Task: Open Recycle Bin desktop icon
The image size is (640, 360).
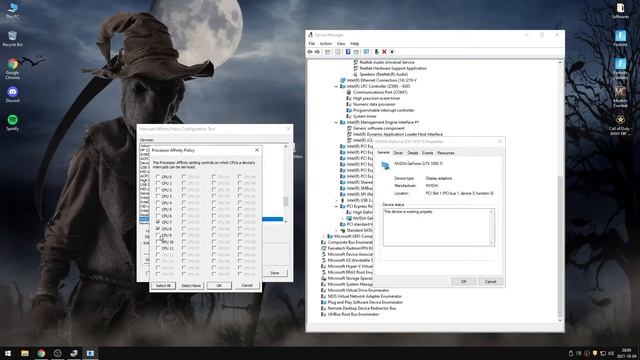Action: point(13,39)
